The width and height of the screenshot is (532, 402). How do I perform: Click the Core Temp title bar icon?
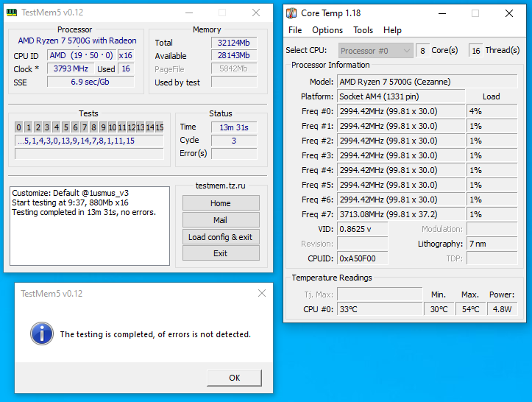292,13
